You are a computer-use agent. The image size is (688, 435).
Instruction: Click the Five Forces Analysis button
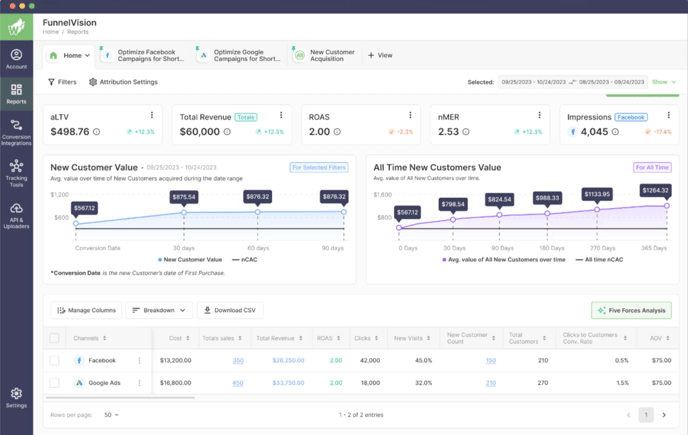click(631, 311)
